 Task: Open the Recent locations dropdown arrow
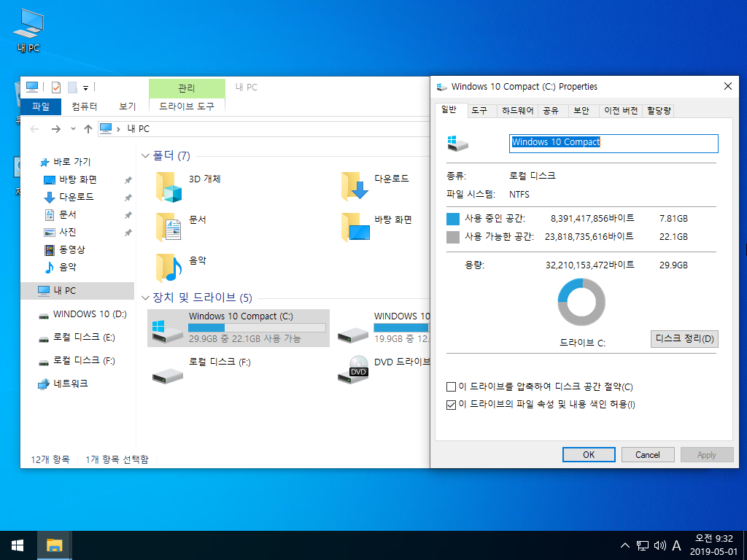point(73,129)
